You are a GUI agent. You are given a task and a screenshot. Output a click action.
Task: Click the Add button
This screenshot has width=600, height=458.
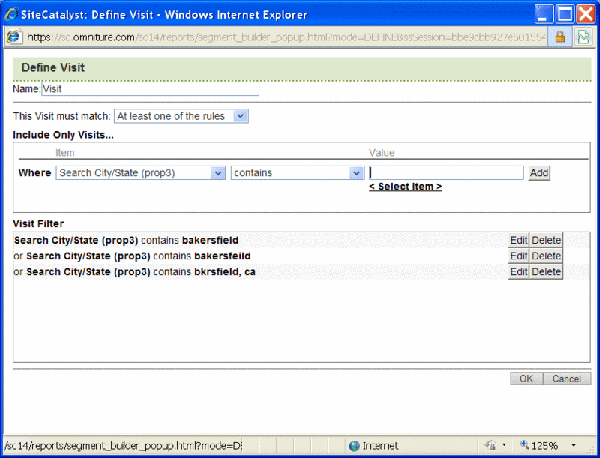tap(539, 173)
